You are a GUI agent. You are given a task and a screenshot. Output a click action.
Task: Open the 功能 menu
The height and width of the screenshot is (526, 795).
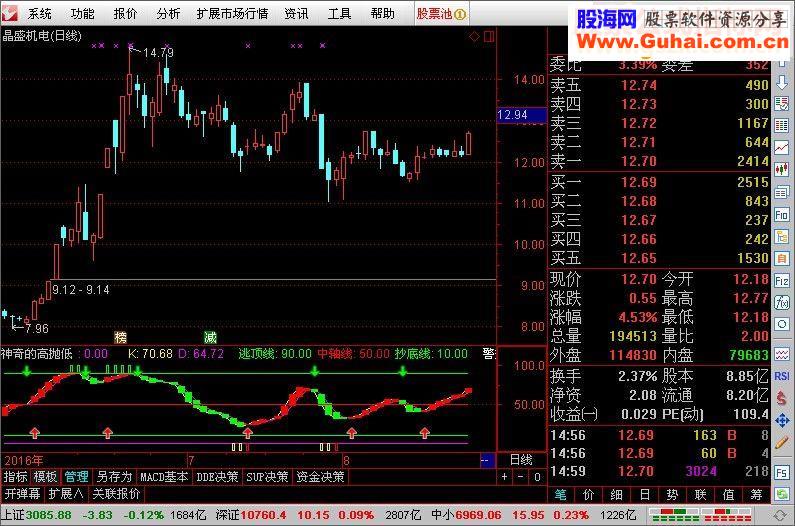(82, 14)
